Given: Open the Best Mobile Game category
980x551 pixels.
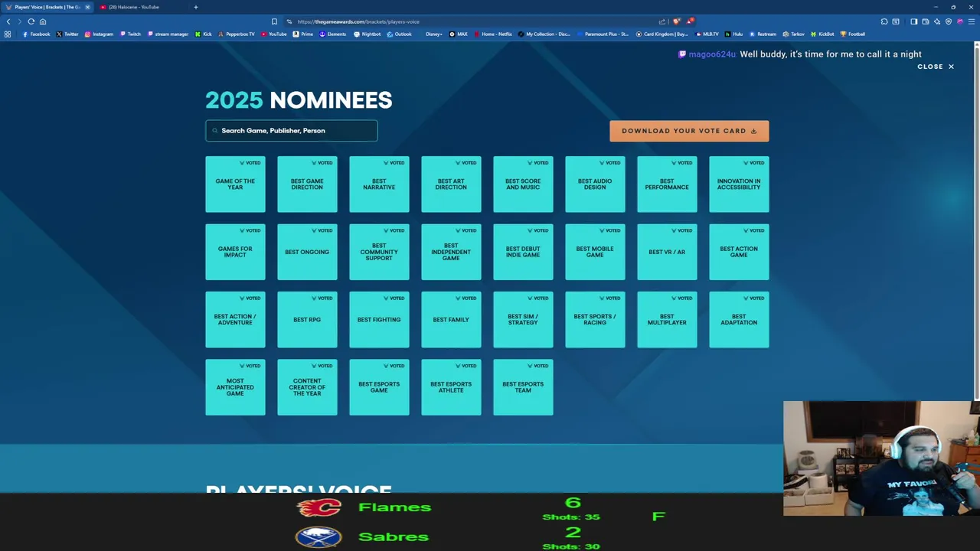Looking at the screenshot, I should tap(595, 252).
